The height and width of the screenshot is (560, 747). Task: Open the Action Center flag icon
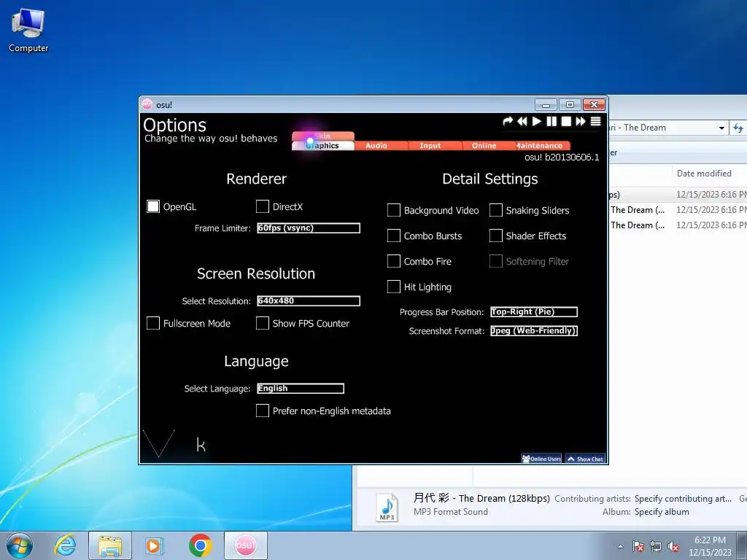(638, 546)
